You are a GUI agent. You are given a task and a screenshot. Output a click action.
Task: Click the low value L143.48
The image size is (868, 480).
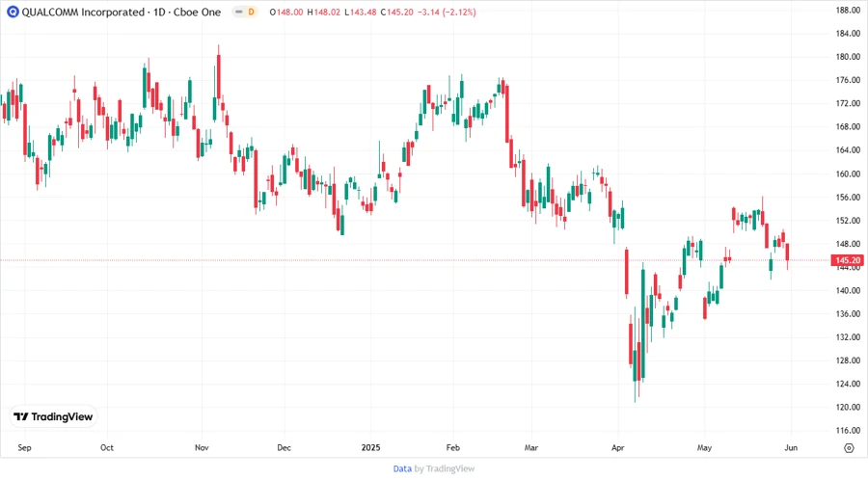pos(361,12)
